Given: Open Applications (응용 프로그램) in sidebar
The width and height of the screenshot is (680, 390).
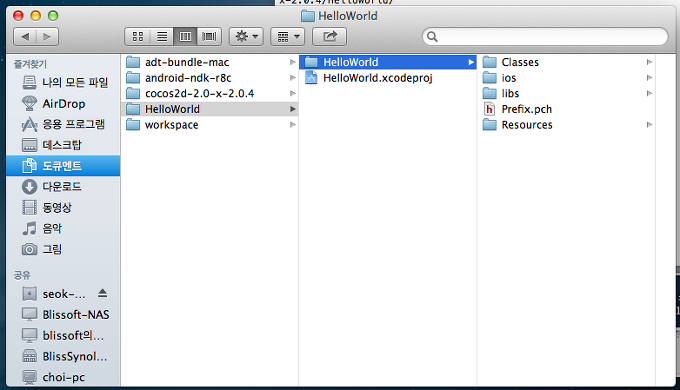Looking at the screenshot, I should 63,124.
